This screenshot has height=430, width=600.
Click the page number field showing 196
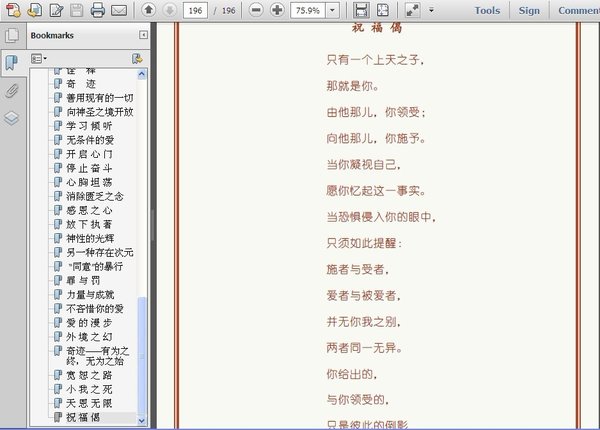pos(196,10)
